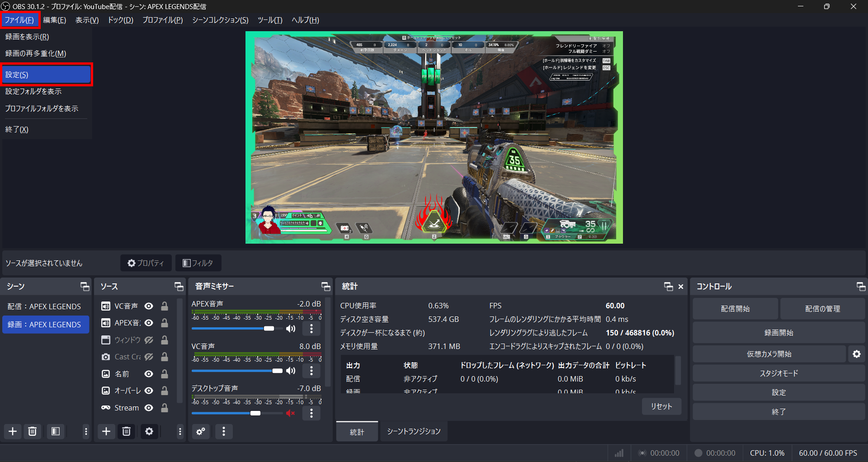Close the 統計 panel
Screen dimensions: 868x462
[x=681, y=287]
